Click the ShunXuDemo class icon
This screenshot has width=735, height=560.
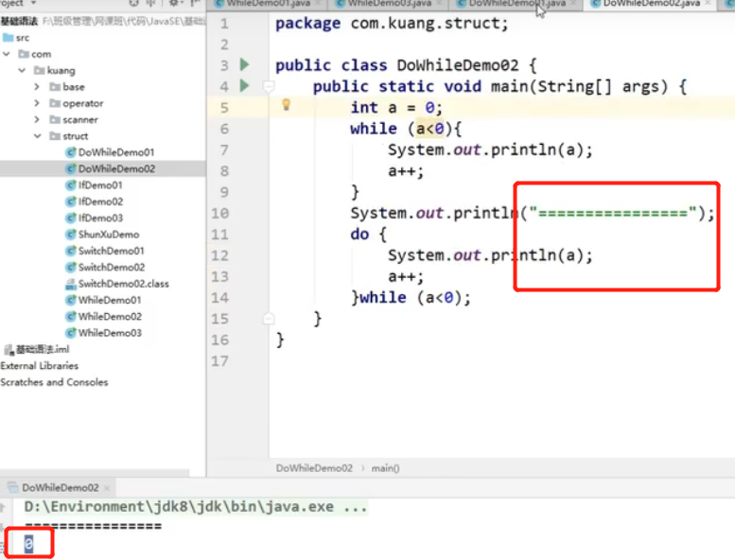tap(71, 235)
